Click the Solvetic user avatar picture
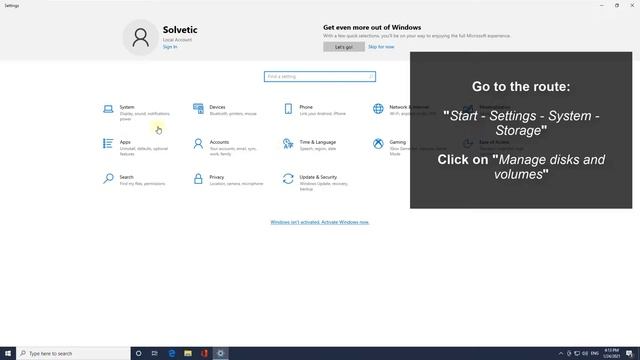The width and height of the screenshot is (640, 360). click(140, 37)
